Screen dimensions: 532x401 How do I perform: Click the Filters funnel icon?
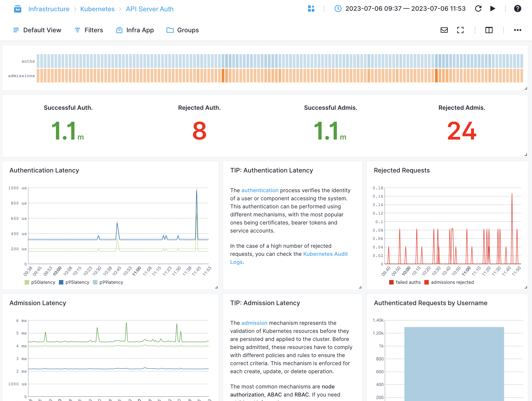(77, 30)
